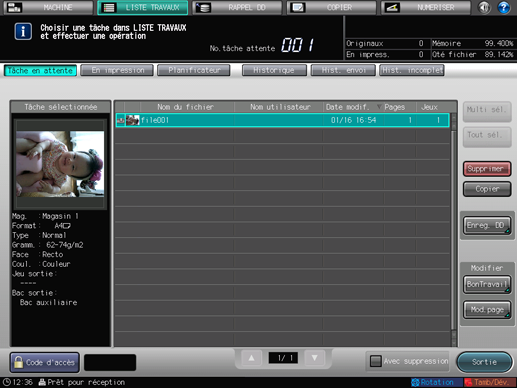Sort by Nom utilisateur column header
517x388 pixels.
click(x=280, y=107)
